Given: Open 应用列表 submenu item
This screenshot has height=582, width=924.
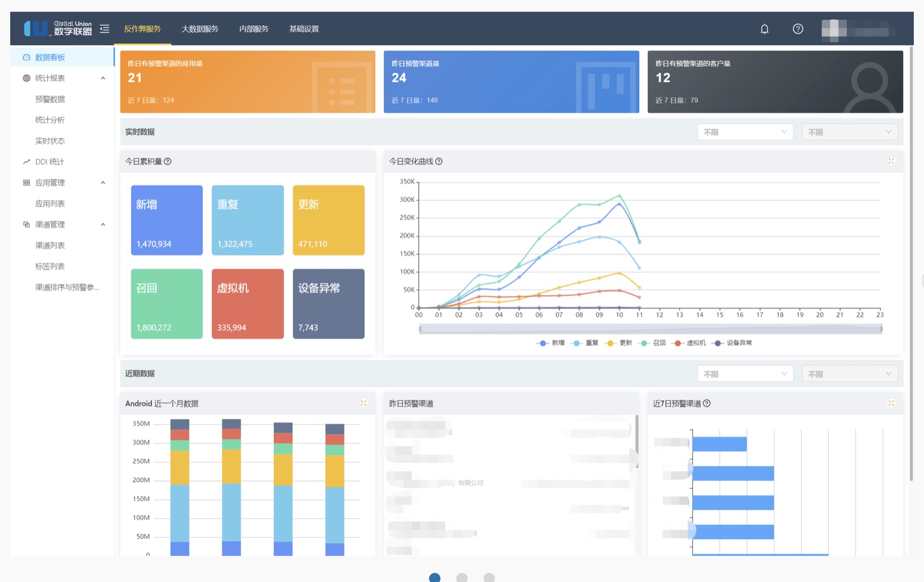Looking at the screenshot, I should (50, 204).
